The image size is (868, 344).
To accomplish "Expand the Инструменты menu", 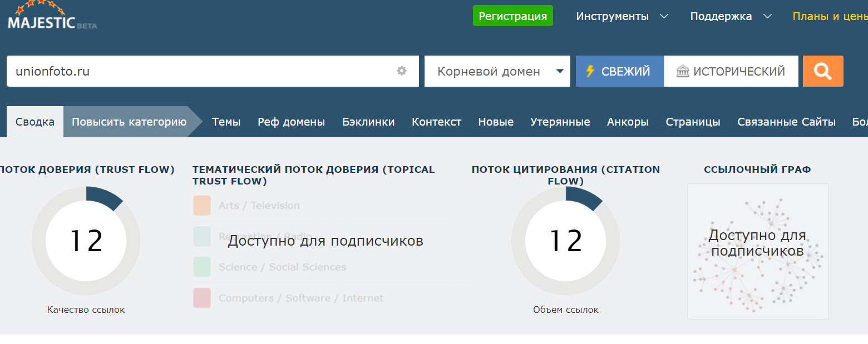I will pyautogui.click(x=622, y=16).
